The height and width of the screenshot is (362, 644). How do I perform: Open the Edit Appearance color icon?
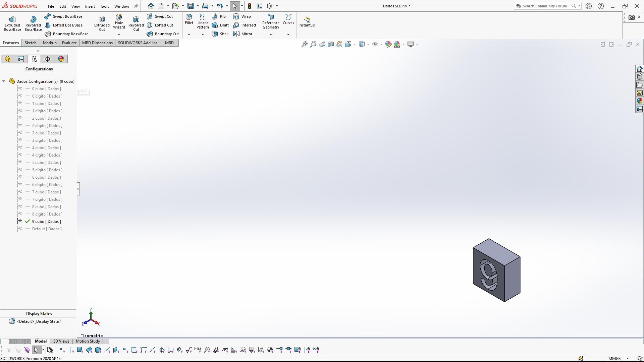point(388,44)
